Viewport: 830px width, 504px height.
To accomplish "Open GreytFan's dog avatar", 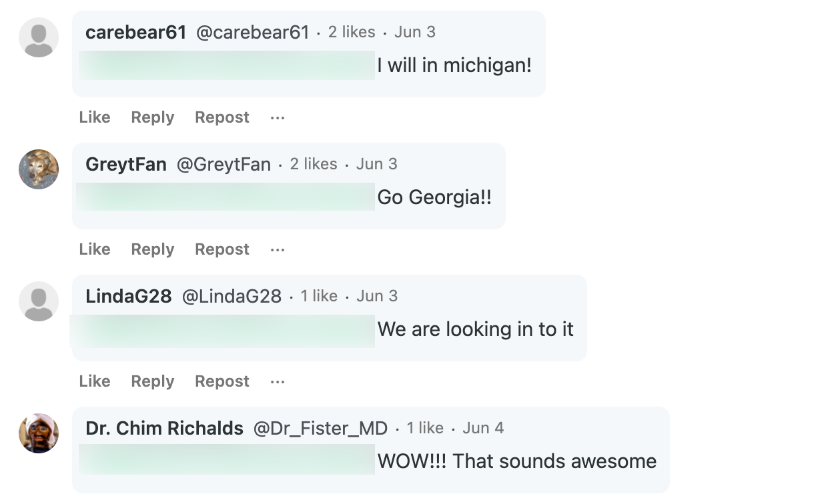I will point(39,169).
